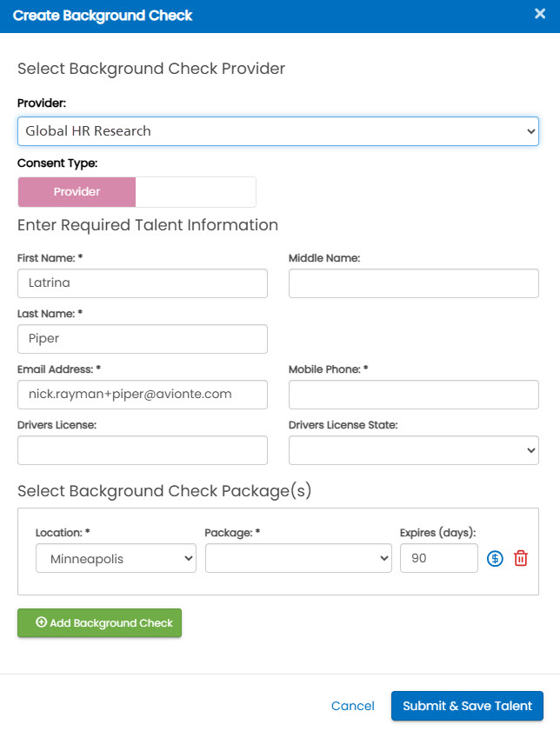Click the Mobile Phone input
560x731 pixels.
414,395
